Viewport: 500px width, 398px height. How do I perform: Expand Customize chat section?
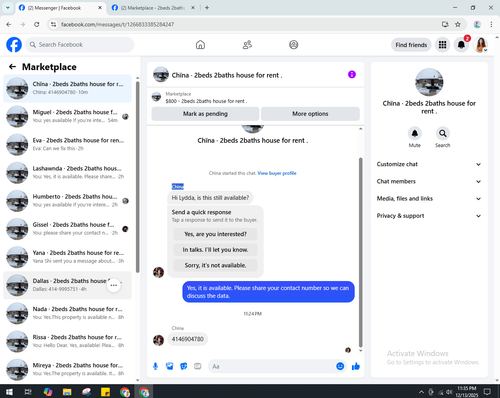coord(429,164)
